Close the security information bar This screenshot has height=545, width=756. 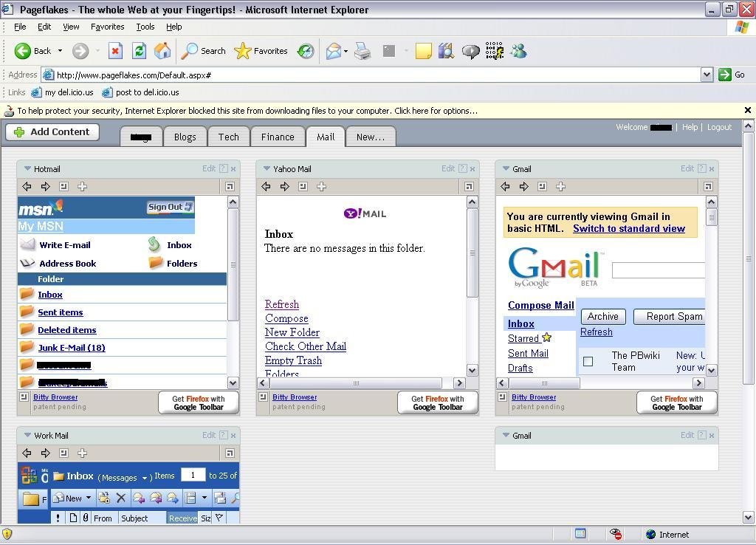click(748, 111)
